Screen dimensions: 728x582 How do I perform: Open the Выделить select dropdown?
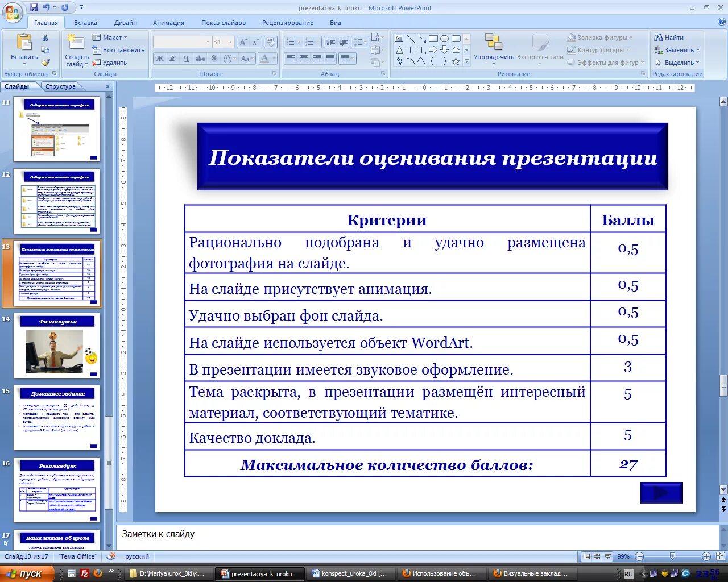click(697, 63)
